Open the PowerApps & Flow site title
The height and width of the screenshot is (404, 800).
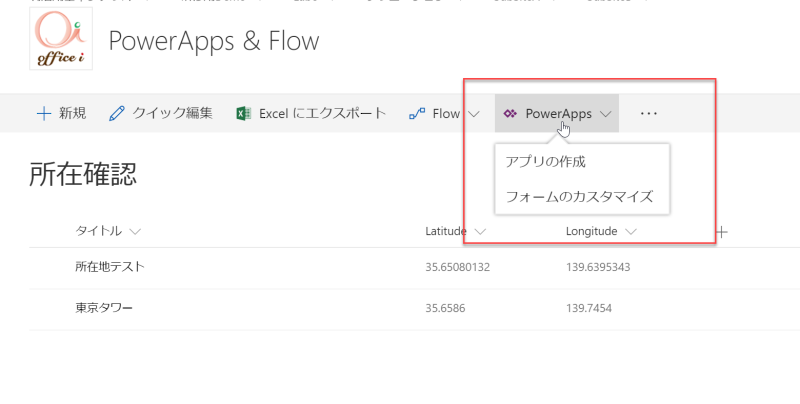(214, 41)
